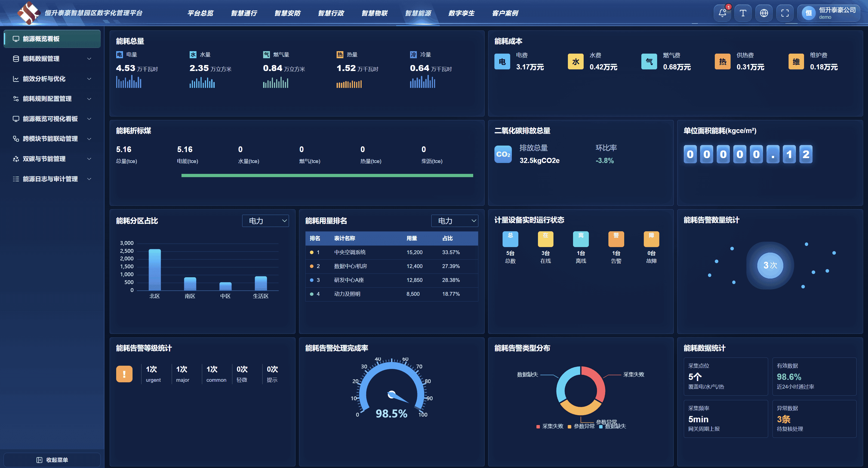Image resolution: width=868 pixels, height=468 pixels.
Task: Expand the 能源日志与审计管理 sidebar menu
Action: click(x=52, y=179)
